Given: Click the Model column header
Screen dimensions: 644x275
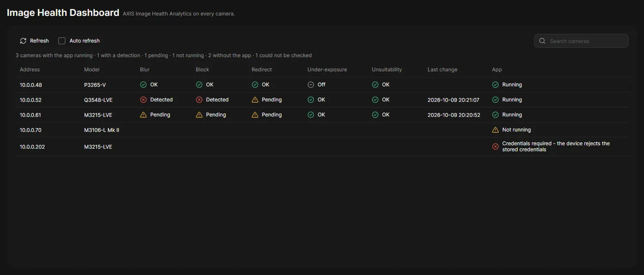Looking at the screenshot, I should 92,70.
